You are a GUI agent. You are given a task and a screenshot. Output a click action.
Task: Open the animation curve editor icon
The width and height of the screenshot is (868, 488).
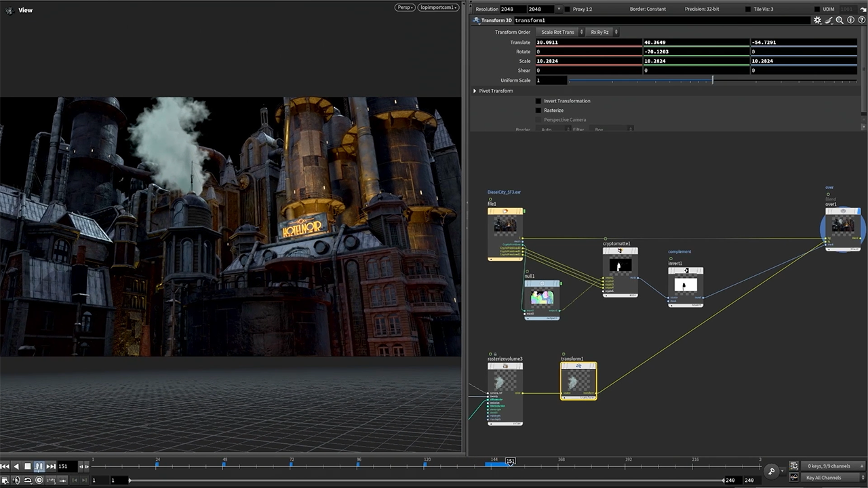pyautogui.click(x=794, y=478)
